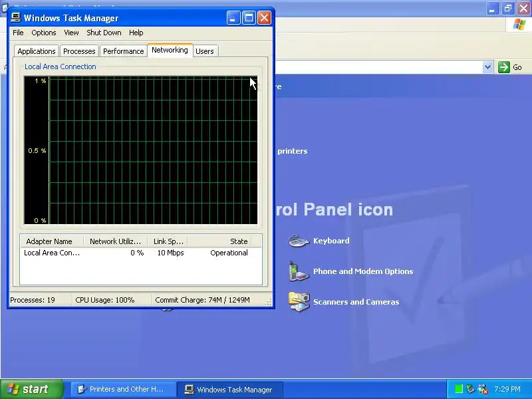Minimize the Windows Task Manager window
532x399 pixels.
(233, 18)
